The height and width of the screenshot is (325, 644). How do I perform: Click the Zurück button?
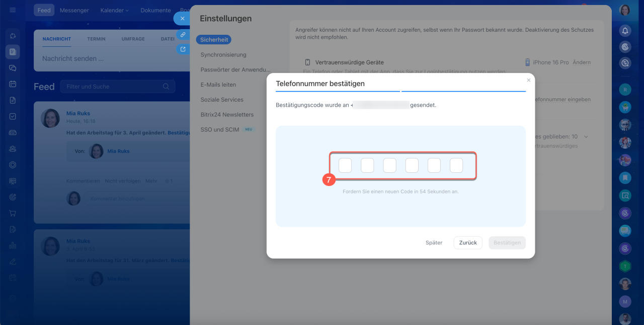tap(468, 243)
